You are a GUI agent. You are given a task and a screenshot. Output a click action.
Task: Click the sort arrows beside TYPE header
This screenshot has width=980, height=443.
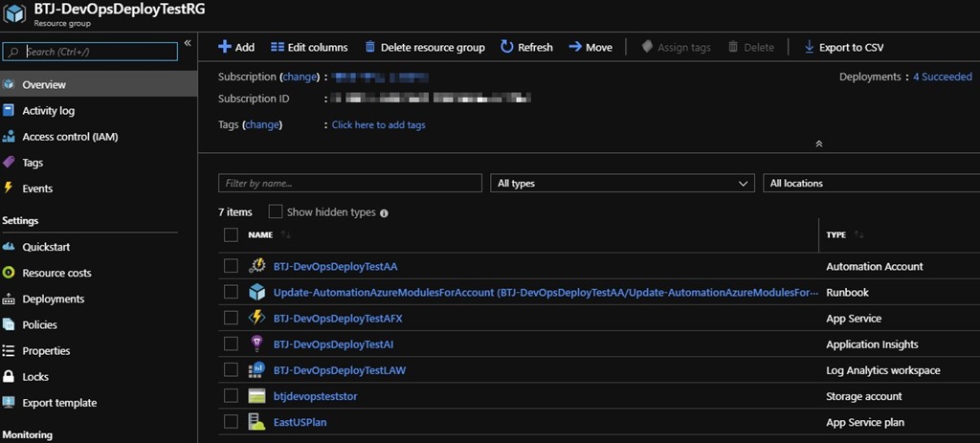click(x=858, y=235)
